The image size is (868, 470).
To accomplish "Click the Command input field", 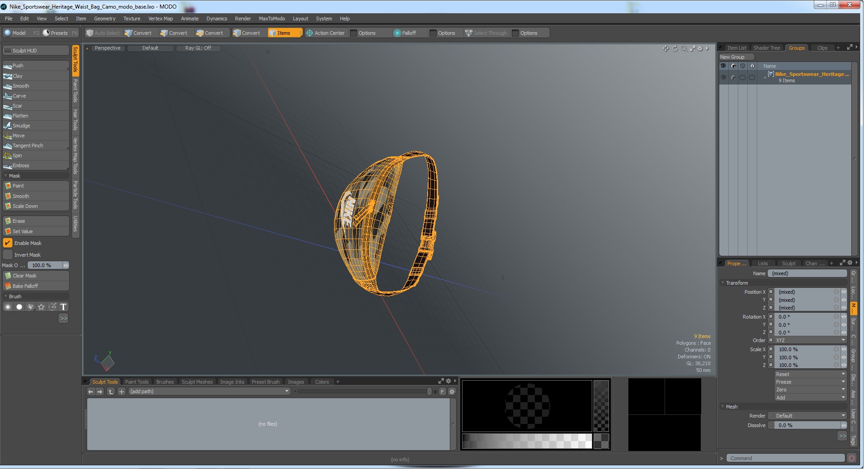I will pyautogui.click(x=785, y=459).
